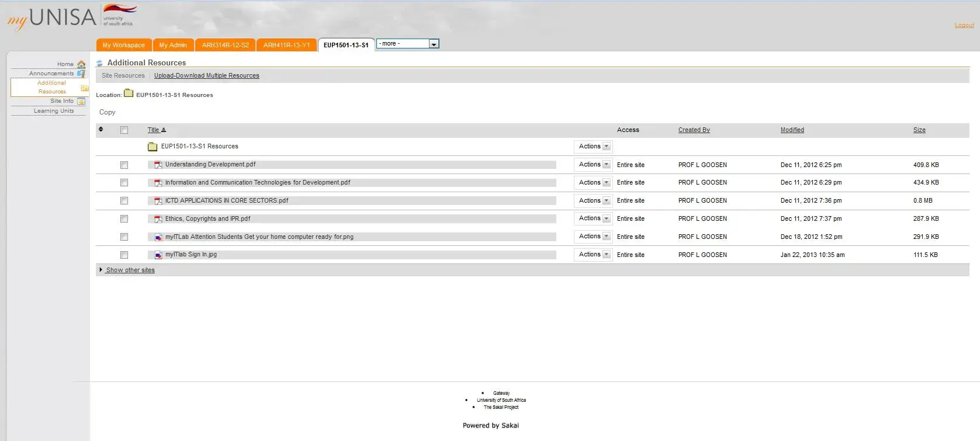Sort the list by Modified column
This screenshot has width=980, height=441.
tap(792, 130)
